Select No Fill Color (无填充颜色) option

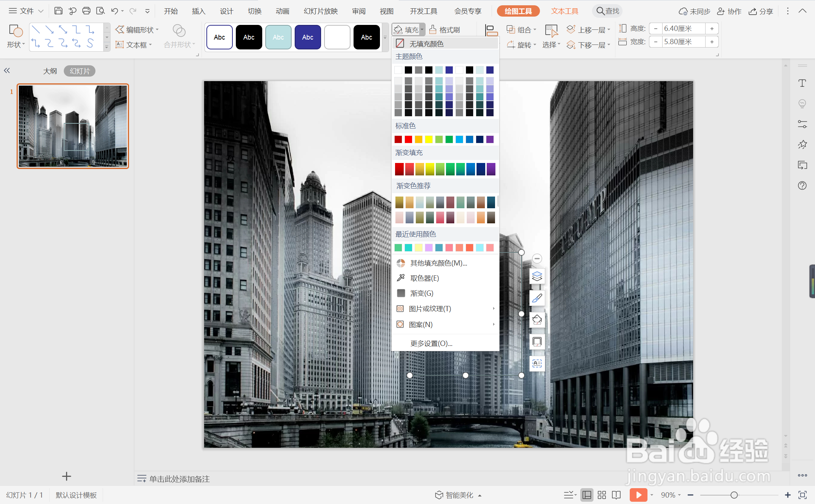point(426,44)
